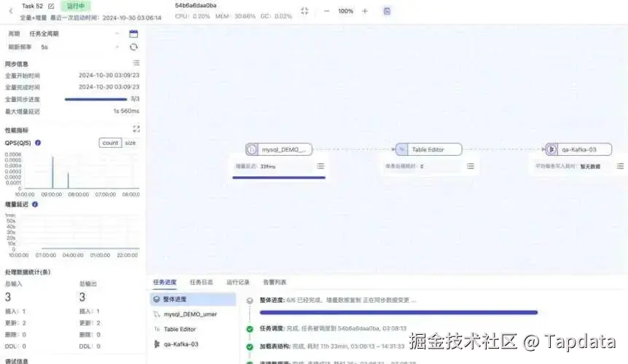Screen dimensions: 628x364
Task: Click the green check beside 加载表结构
Action: [249, 347]
